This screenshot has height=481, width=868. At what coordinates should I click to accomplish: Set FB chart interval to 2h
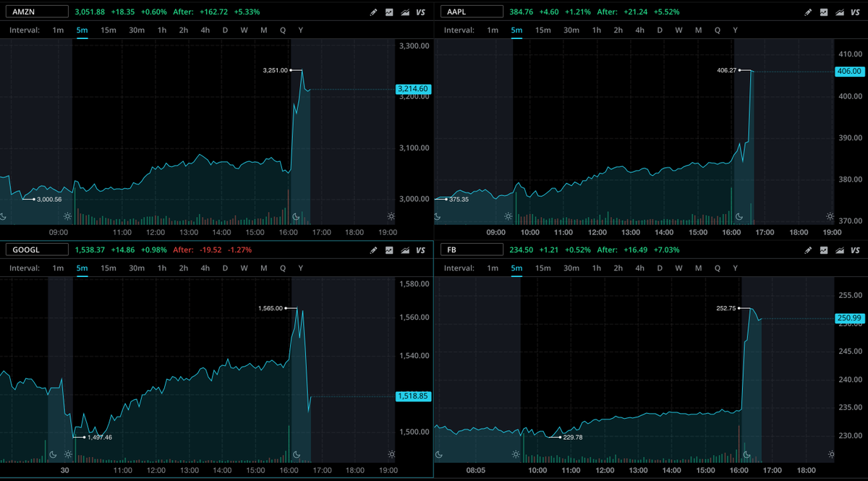[x=618, y=268]
